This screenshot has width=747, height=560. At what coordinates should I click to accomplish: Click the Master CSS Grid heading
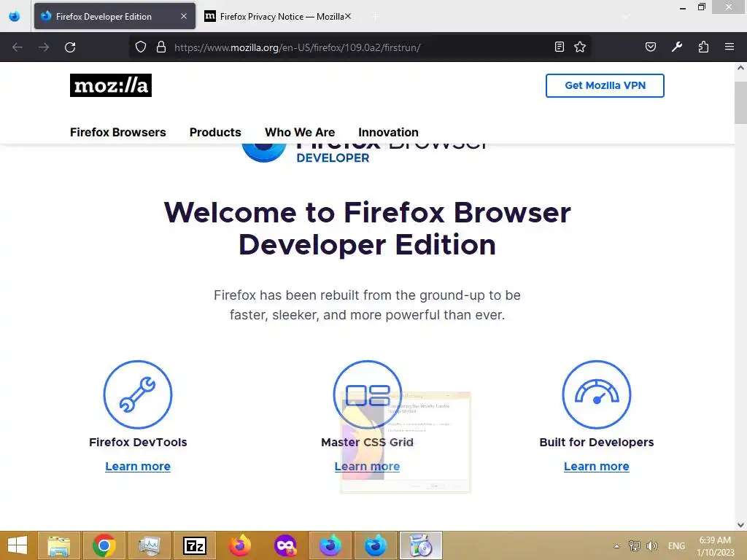coord(368,442)
